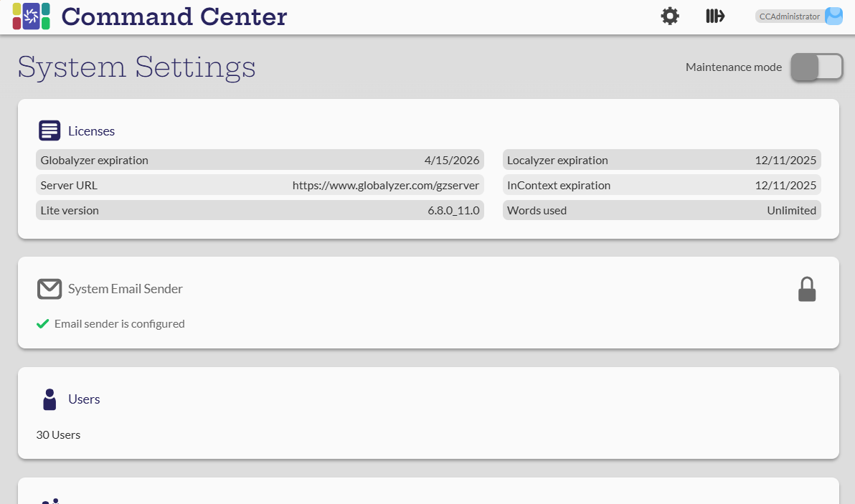Click the green email configured checkmark
This screenshot has height=504, width=855.
click(42, 324)
